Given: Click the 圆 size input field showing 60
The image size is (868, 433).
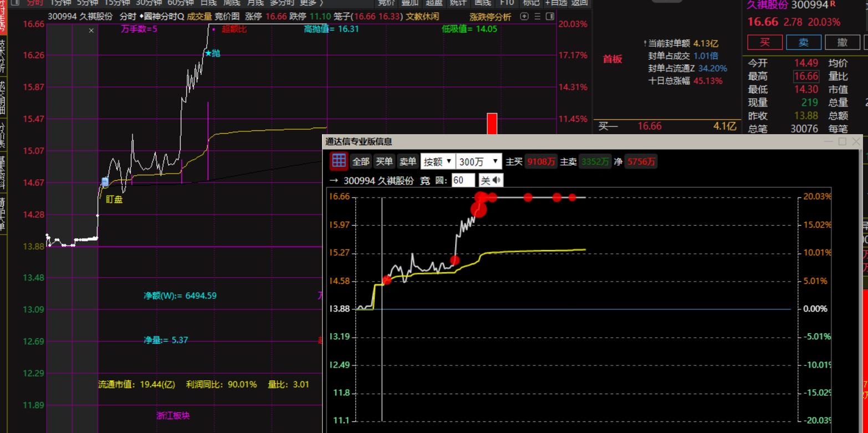Looking at the screenshot, I should (463, 180).
